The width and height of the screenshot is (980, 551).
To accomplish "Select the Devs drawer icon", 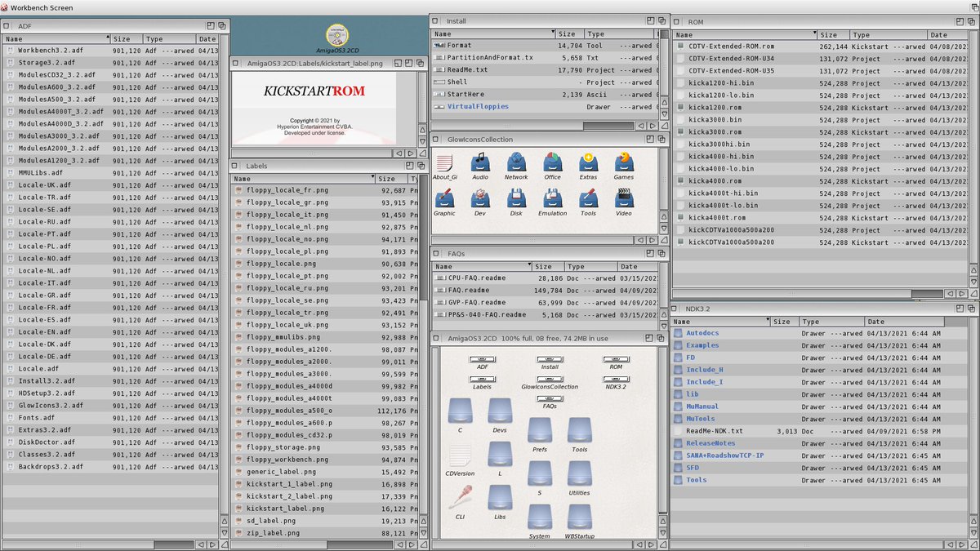I will (x=500, y=411).
